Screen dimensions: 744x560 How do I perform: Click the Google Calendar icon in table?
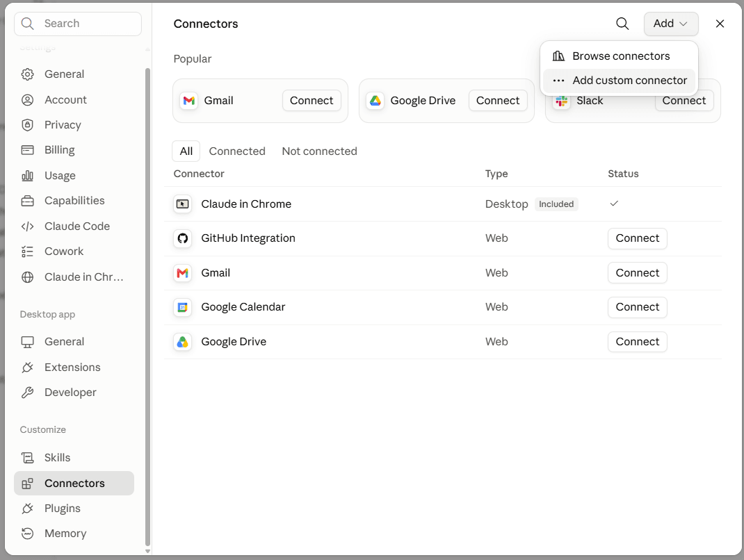183,307
